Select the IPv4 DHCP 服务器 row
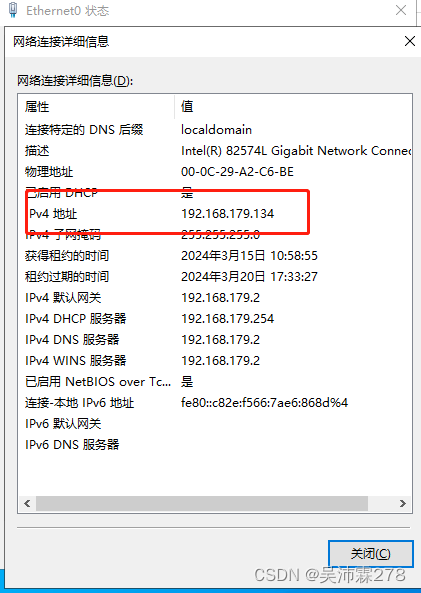Viewport: 421px width, 593px height. point(215,318)
